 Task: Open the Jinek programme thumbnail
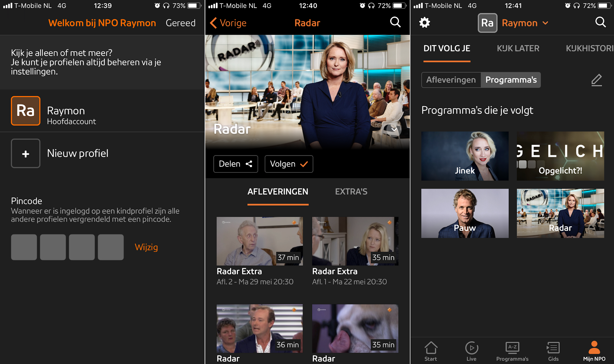465,156
